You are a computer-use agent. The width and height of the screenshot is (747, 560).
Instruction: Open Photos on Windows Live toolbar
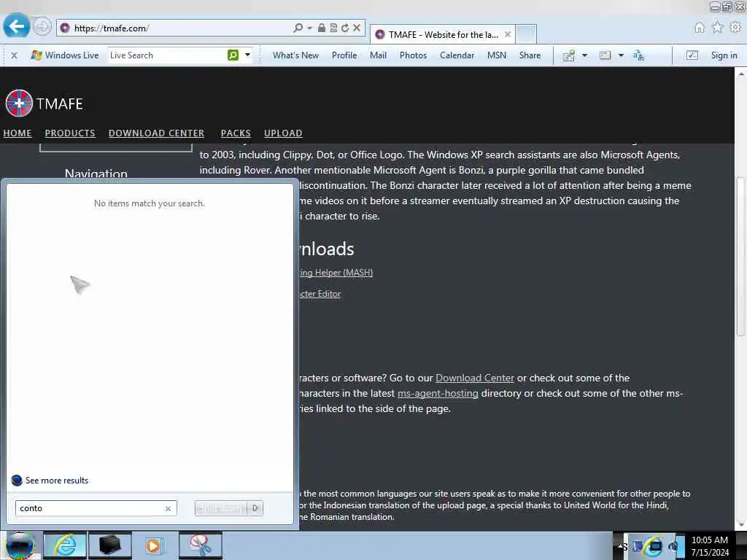coord(413,55)
